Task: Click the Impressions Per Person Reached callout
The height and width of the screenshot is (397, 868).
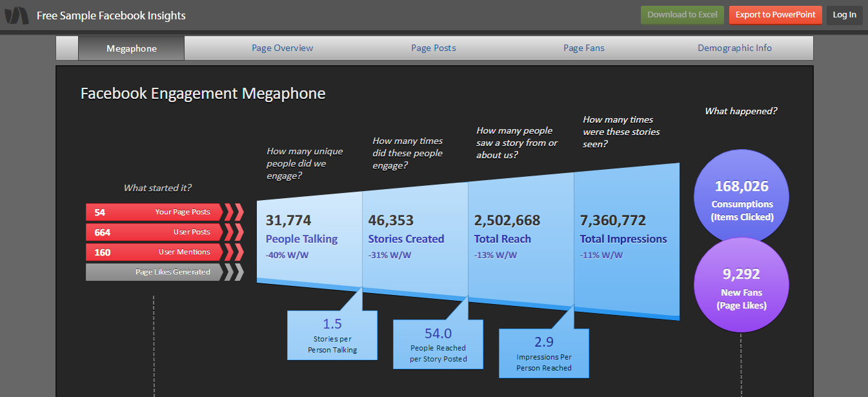Action: [x=544, y=353]
